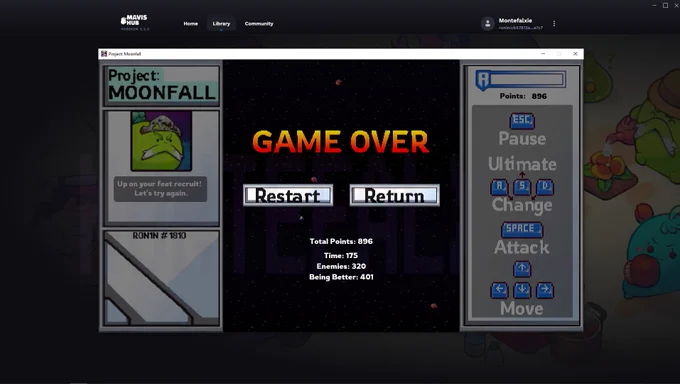The image size is (680, 384).
Task: Click the Montefalxie username
Action: [x=515, y=20]
